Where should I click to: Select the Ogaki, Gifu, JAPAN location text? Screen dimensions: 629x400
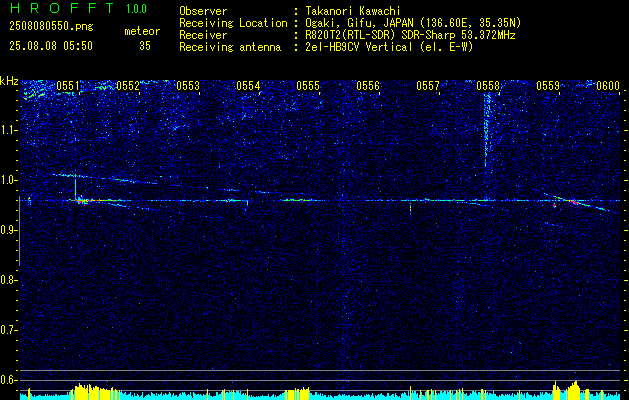[x=414, y=23]
